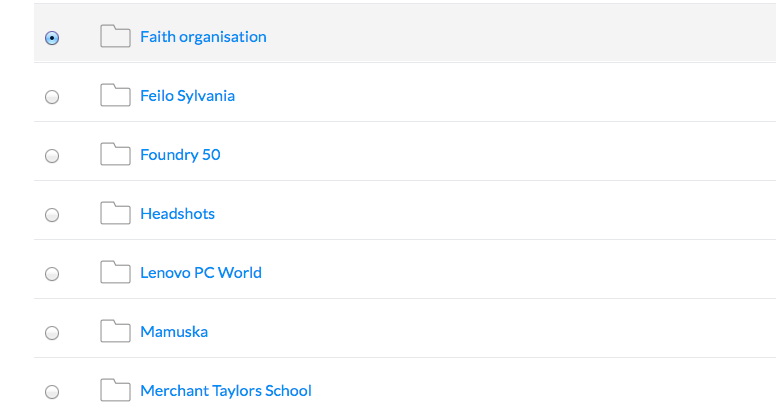
Task: Go to the Headshots folder link
Action: coord(178,214)
